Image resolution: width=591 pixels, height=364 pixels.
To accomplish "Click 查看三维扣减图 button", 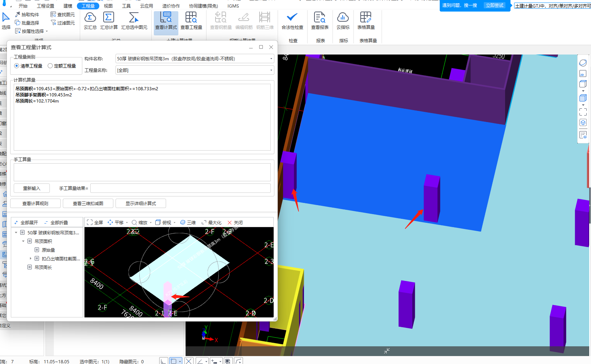I will click(x=88, y=203).
